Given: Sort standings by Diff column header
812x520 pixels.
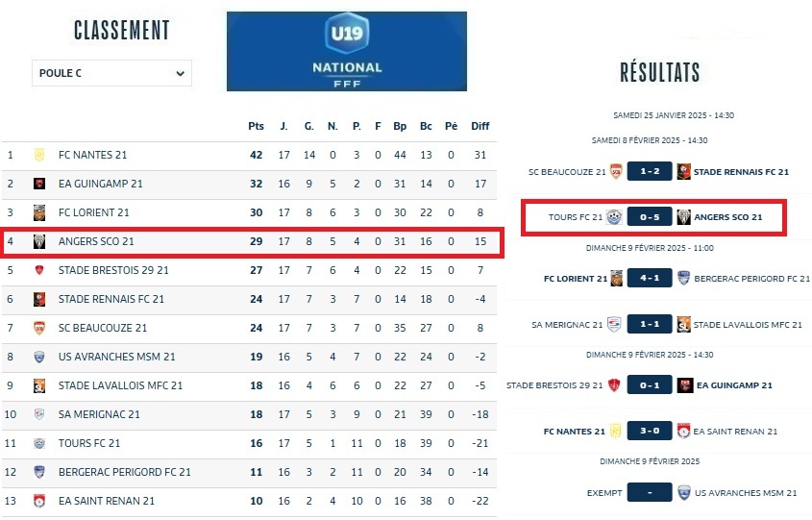Looking at the screenshot, I should (480, 126).
